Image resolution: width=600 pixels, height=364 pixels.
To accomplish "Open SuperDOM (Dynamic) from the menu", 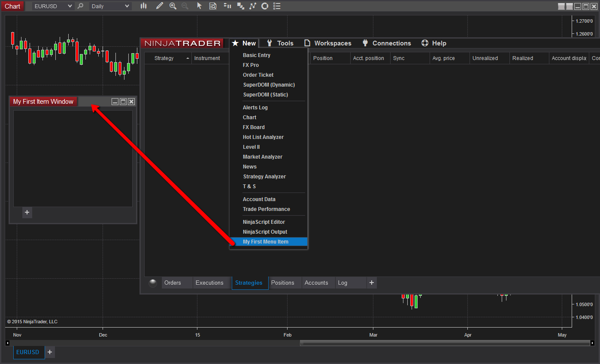I will (269, 85).
